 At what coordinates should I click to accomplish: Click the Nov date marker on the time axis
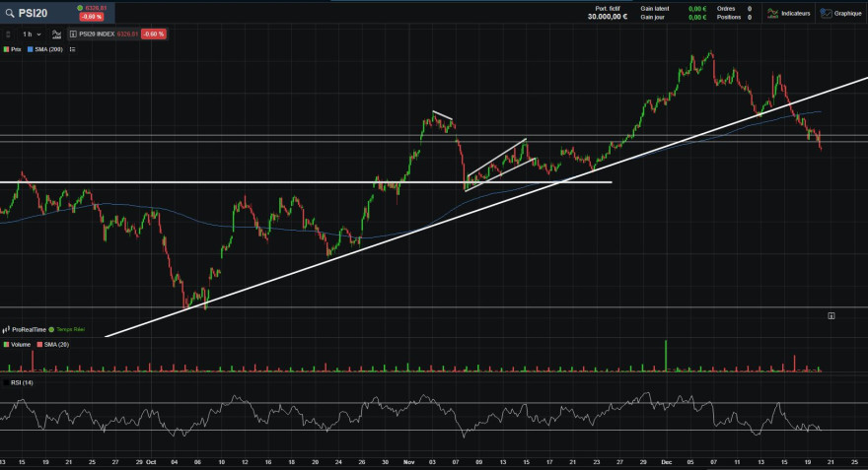coord(409,462)
